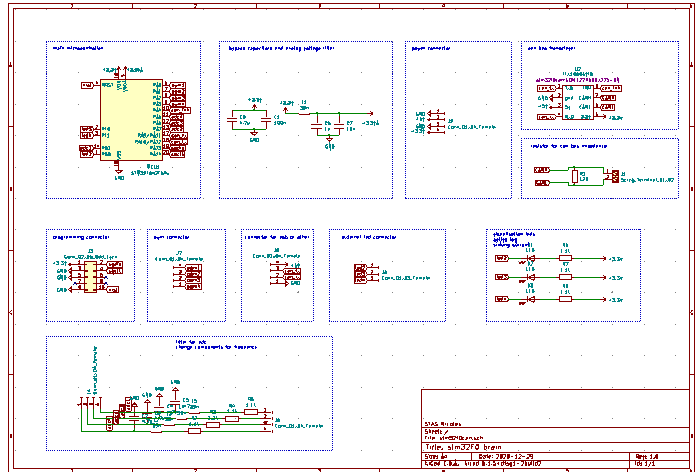
Task: Click the 'Date: 2020-12-29' title block field
Action: pos(506,456)
